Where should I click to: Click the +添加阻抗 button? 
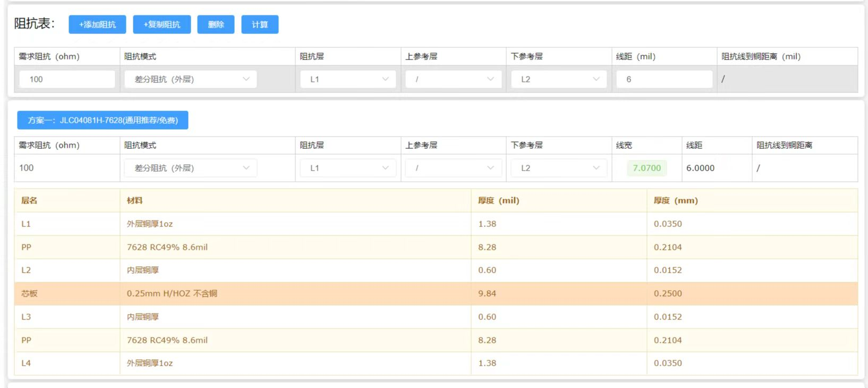click(97, 24)
